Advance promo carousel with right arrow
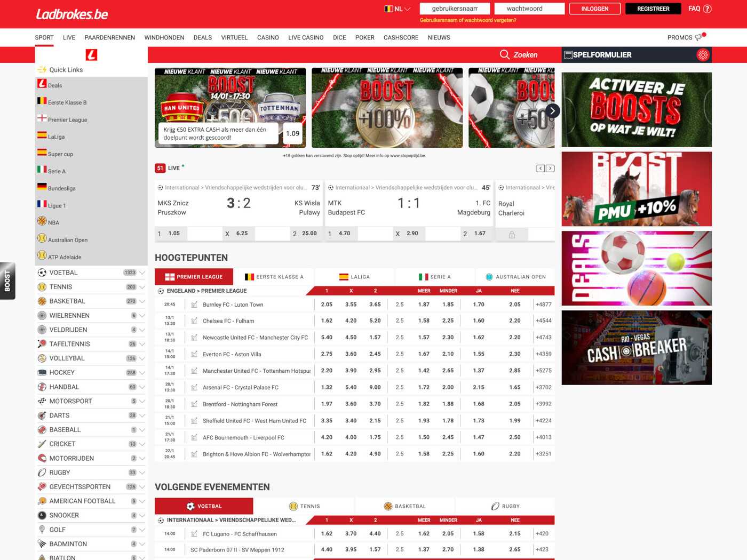This screenshot has height=560, width=747. (x=553, y=110)
